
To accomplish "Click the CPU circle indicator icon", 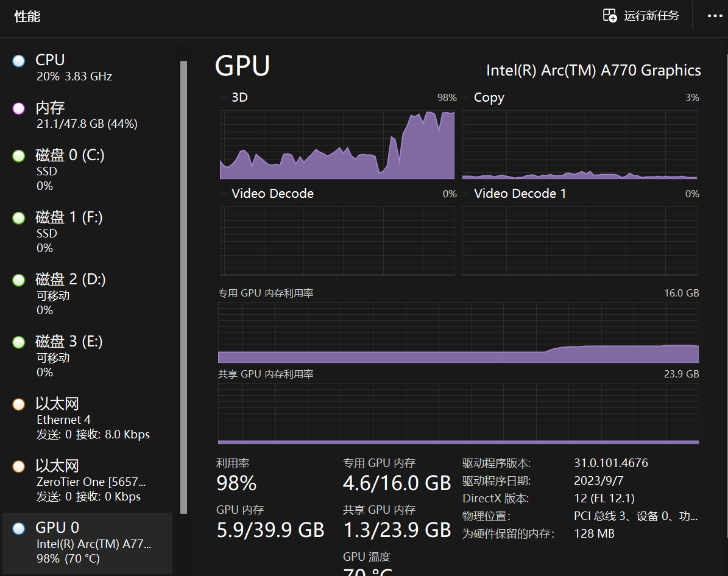I will click(19, 61).
